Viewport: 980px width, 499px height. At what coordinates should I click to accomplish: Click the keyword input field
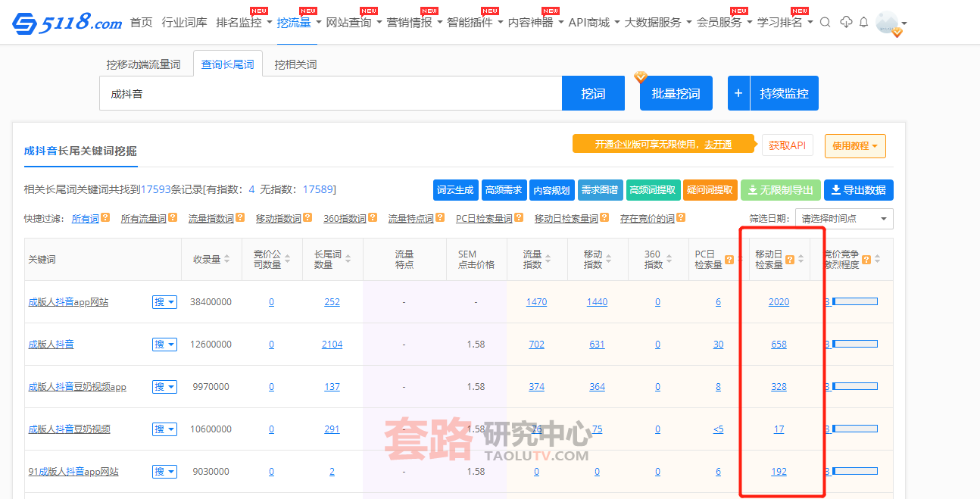(x=330, y=94)
